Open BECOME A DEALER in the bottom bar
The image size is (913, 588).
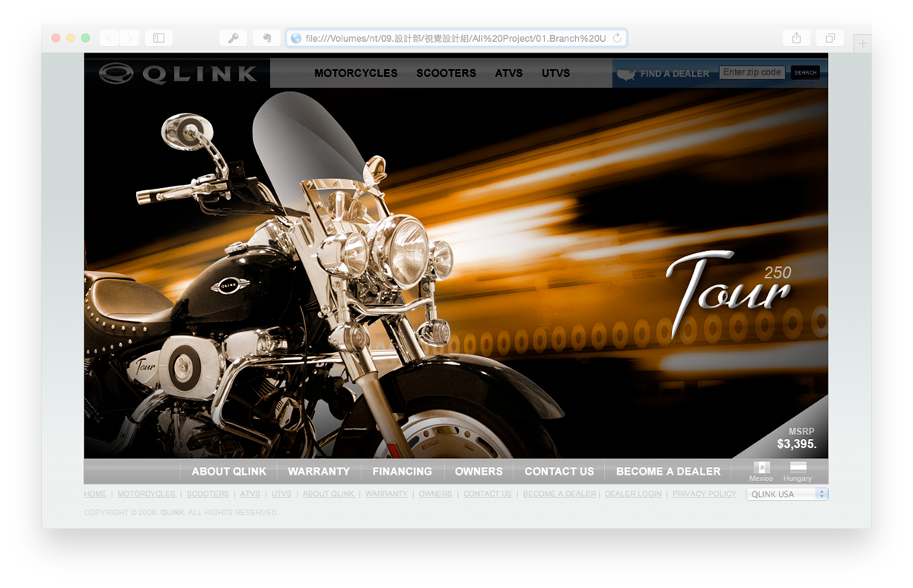[x=668, y=472]
